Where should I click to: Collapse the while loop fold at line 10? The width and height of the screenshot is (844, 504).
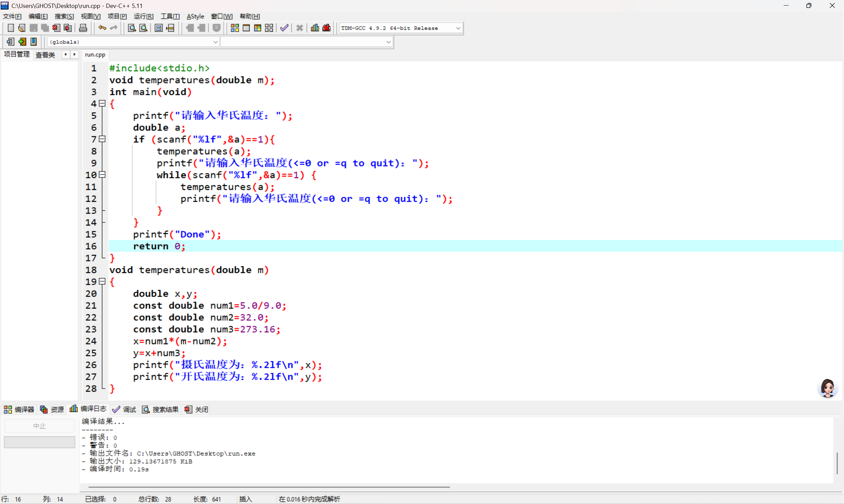click(102, 175)
